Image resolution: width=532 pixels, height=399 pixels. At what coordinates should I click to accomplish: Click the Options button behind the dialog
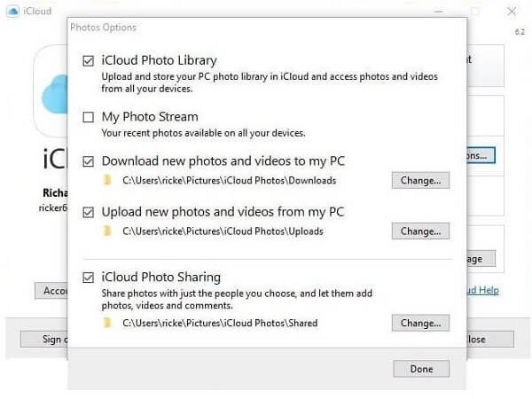tap(481, 155)
